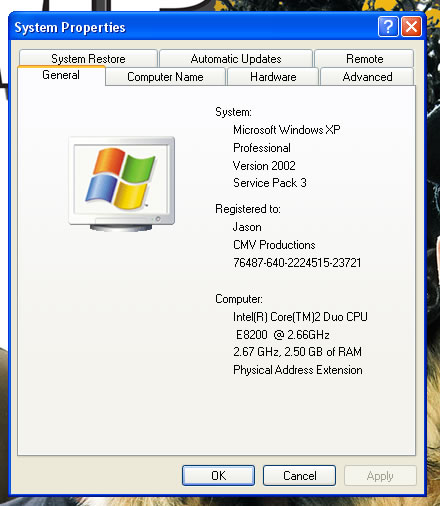Confirm with the OK button
Screen dimensions: 440x506
[x=219, y=475]
